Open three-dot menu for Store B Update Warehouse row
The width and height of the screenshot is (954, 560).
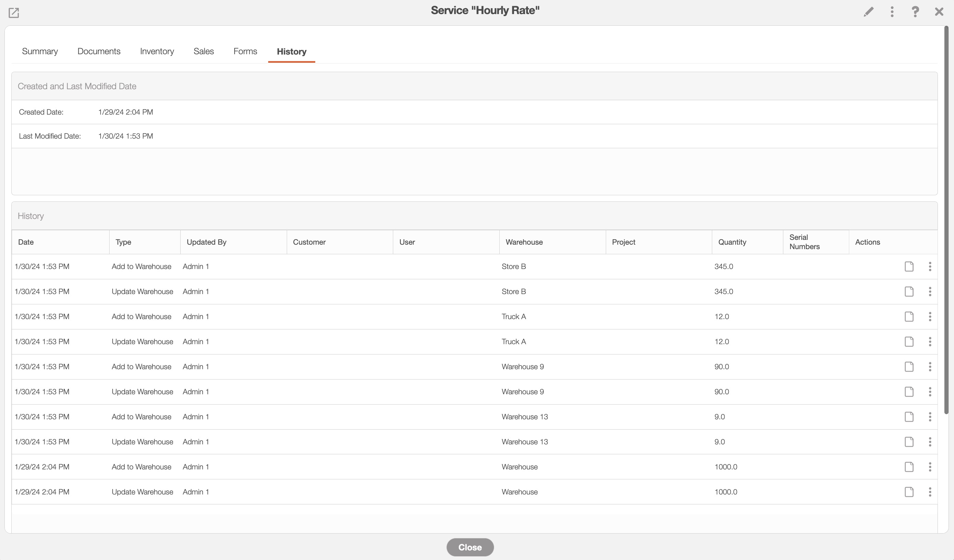coord(930,291)
